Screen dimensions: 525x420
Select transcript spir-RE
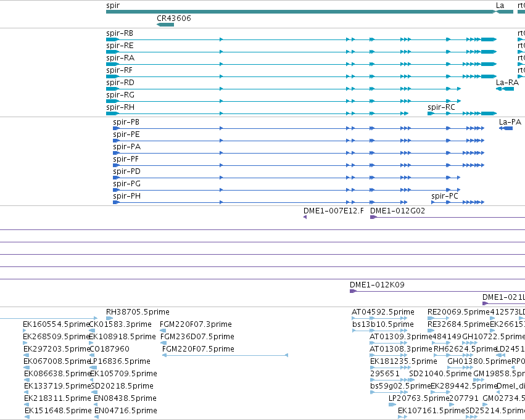(x=301, y=52)
